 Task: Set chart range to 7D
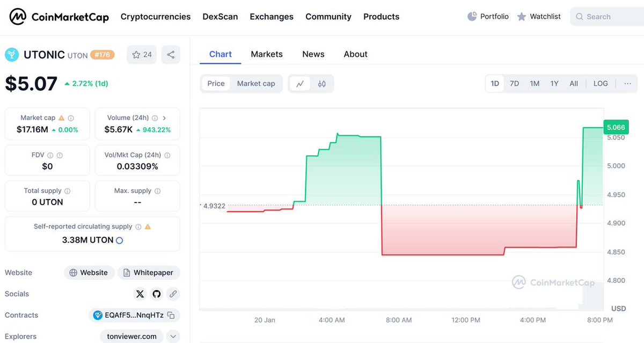(514, 84)
